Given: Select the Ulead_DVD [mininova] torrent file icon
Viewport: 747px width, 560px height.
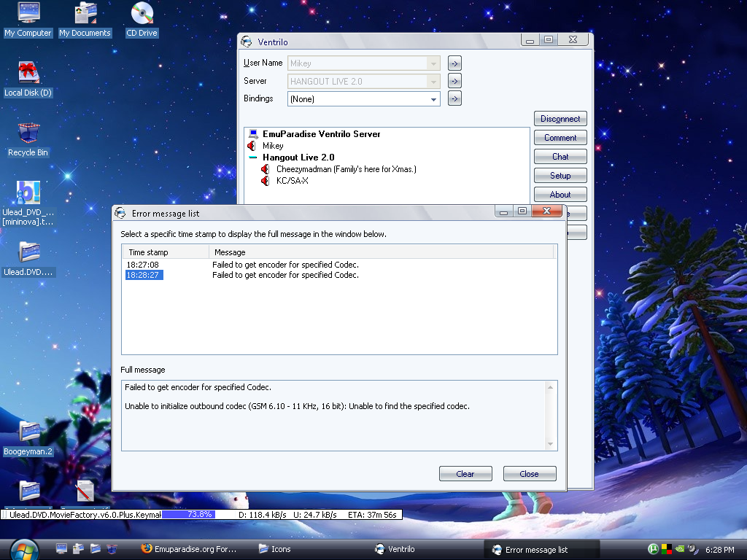Looking at the screenshot, I should [x=28, y=203].
